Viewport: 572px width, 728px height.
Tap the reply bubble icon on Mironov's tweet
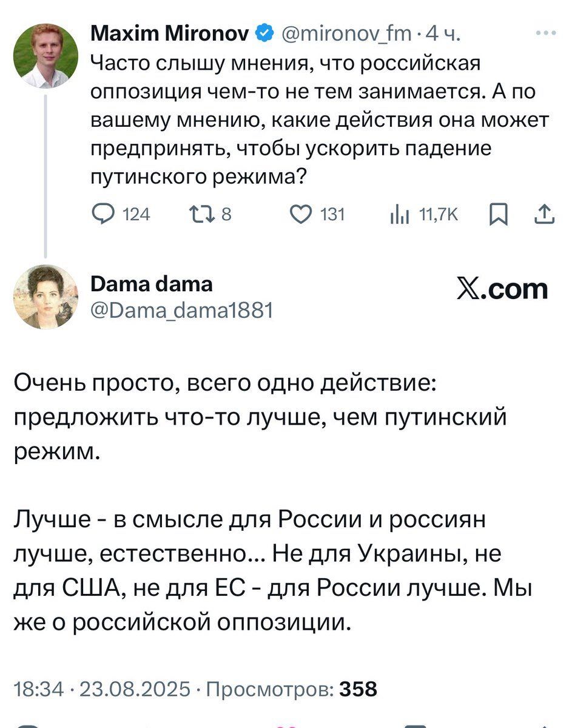pyautogui.click(x=101, y=214)
